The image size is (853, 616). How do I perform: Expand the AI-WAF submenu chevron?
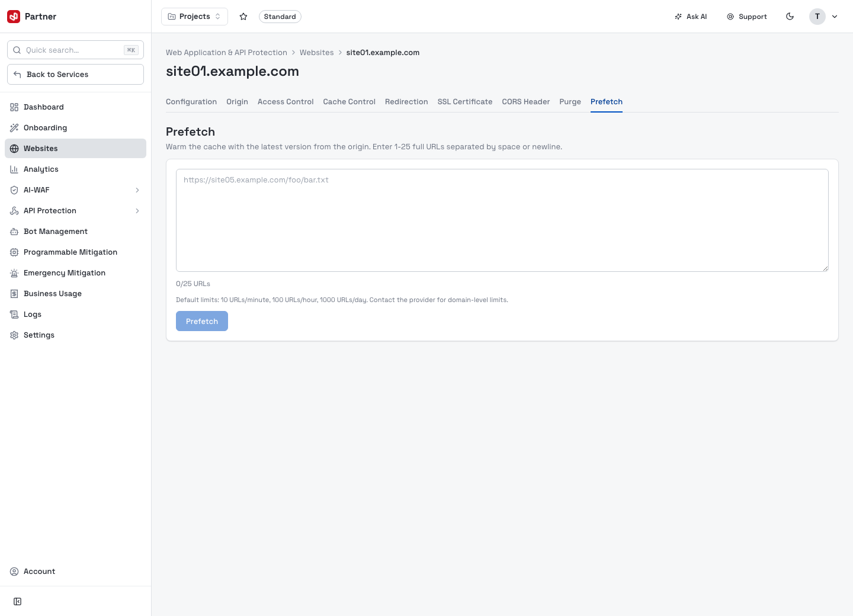[137, 190]
